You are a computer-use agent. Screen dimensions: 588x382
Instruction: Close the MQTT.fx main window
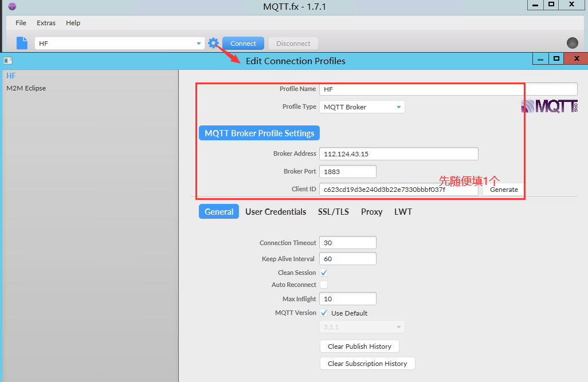[x=571, y=5]
